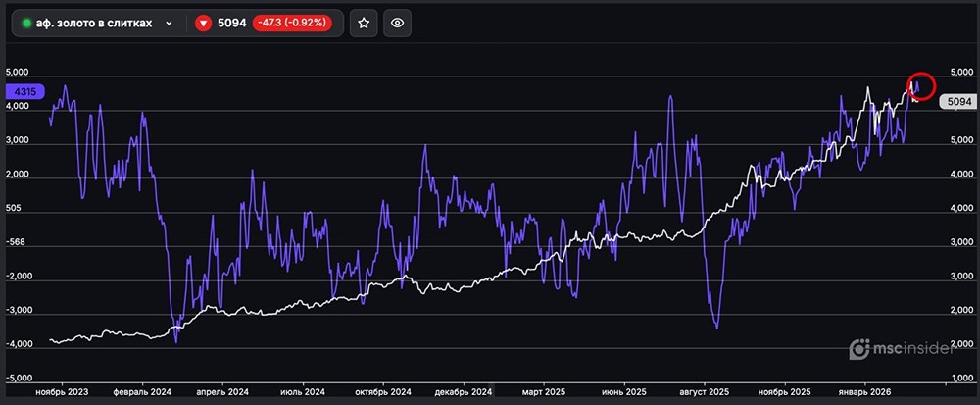Click the star favorite icon
The width and height of the screenshot is (980, 405).
pyautogui.click(x=364, y=23)
